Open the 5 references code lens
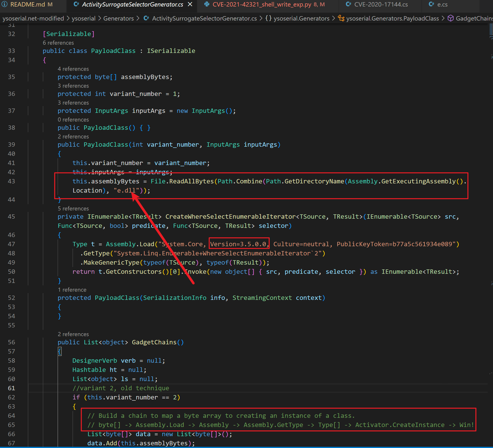493x448 pixels. tap(73, 209)
